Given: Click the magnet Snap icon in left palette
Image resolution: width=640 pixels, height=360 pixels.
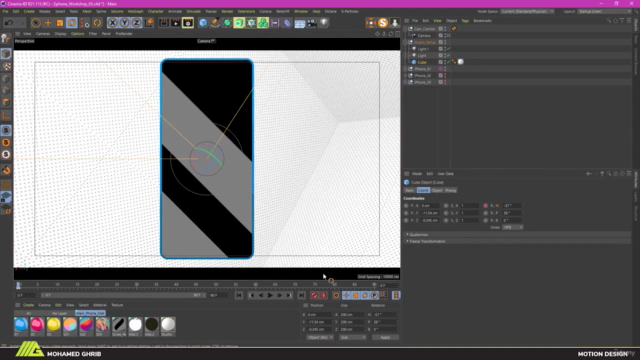Looking at the screenshot, I should (x=6, y=170).
